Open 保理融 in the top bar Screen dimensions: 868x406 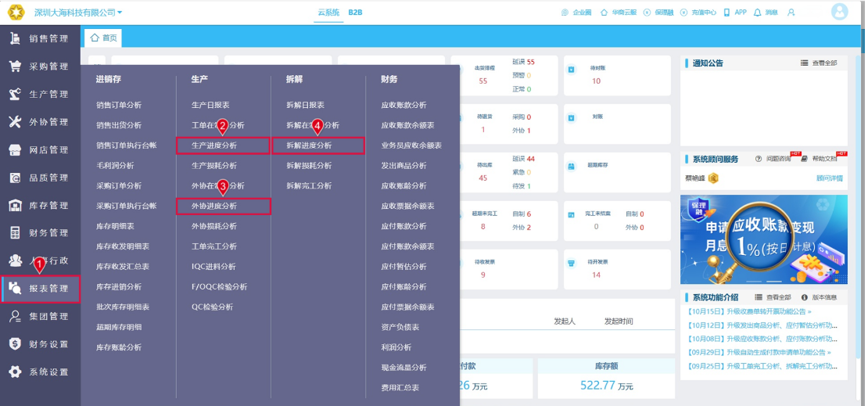point(658,13)
